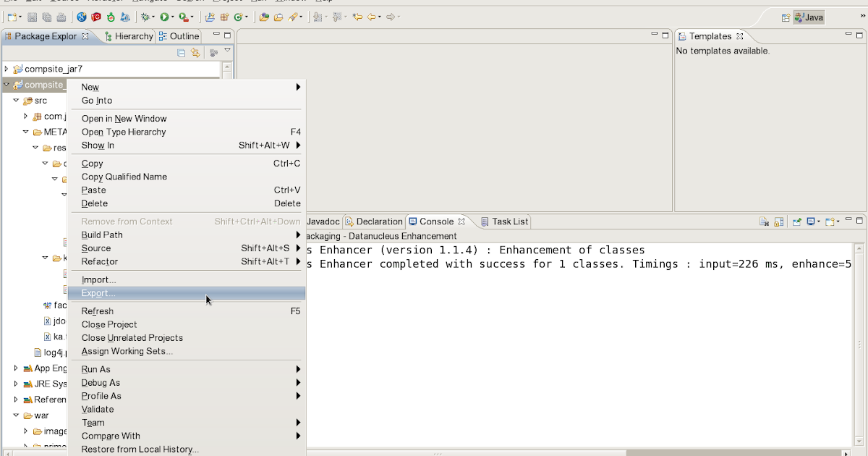
Task: Click the Open Type toolbar icon
Action: pos(264,17)
